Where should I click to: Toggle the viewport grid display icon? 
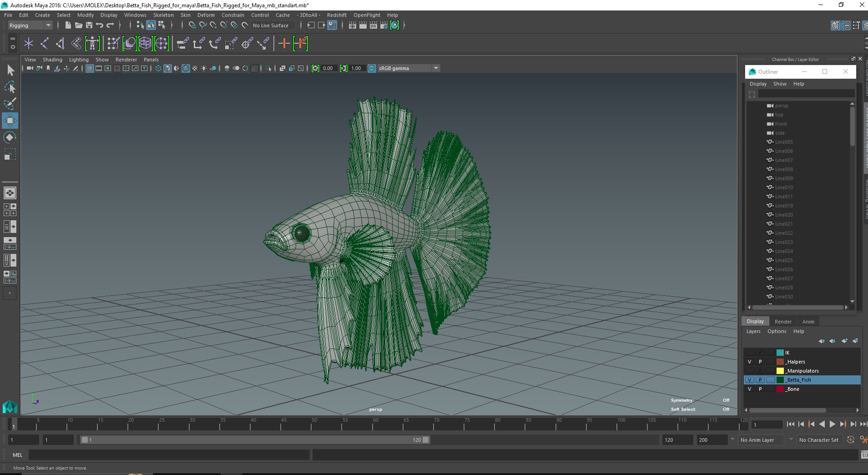click(90, 68)
